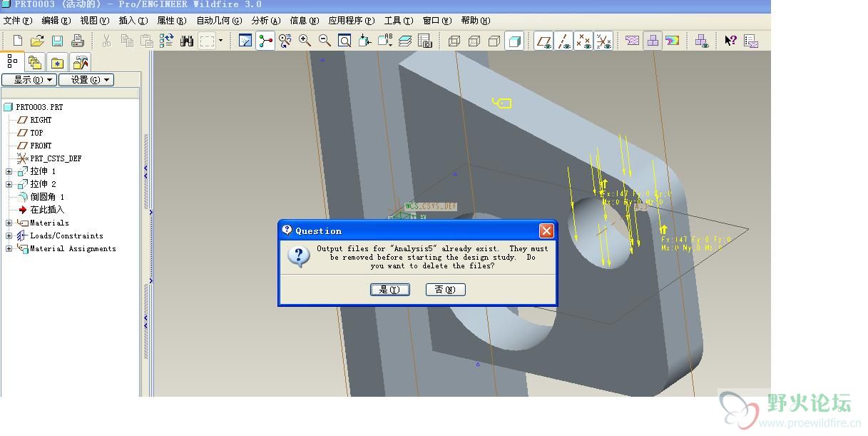Click the stacked purple blocks icon
Screen dimensions: 868x436
tap(653, 41)
